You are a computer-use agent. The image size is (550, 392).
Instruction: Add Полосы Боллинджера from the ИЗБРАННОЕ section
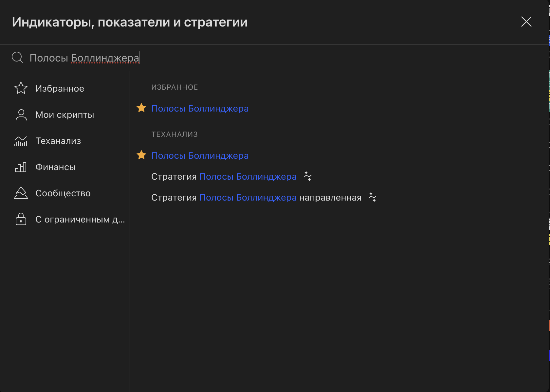(x=200, y=109)
